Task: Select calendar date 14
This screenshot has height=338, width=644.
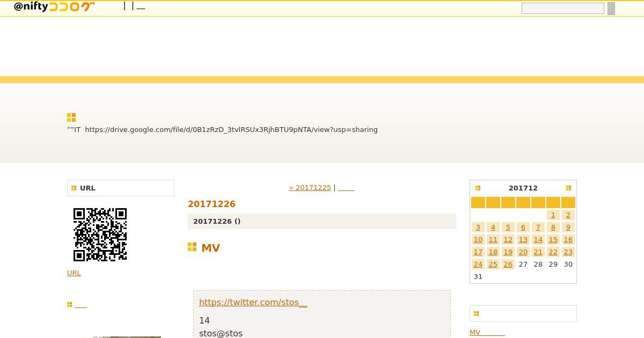Action: [x=538, y=239]
